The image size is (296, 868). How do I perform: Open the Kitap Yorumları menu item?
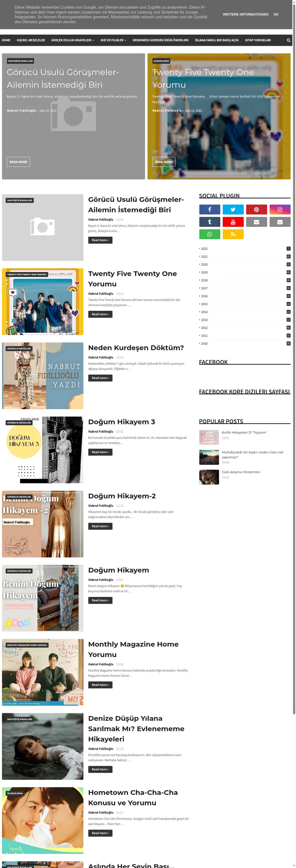pos(258,40)
